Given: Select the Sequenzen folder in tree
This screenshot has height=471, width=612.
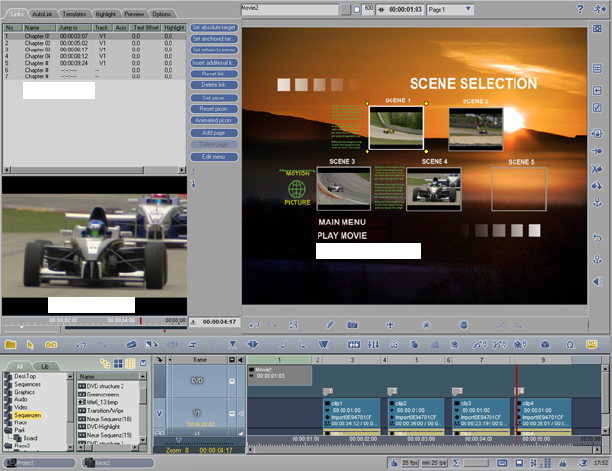Looking at the screenshot, I should 29,414.
